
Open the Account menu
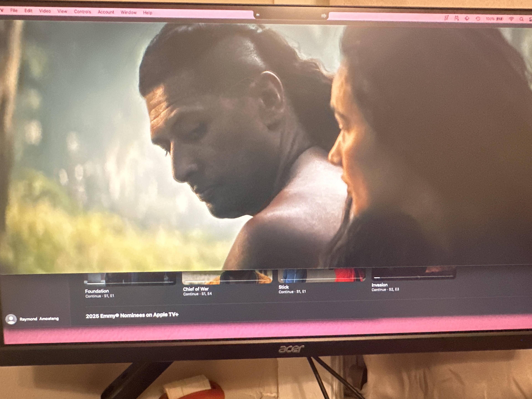pos(106,12)
